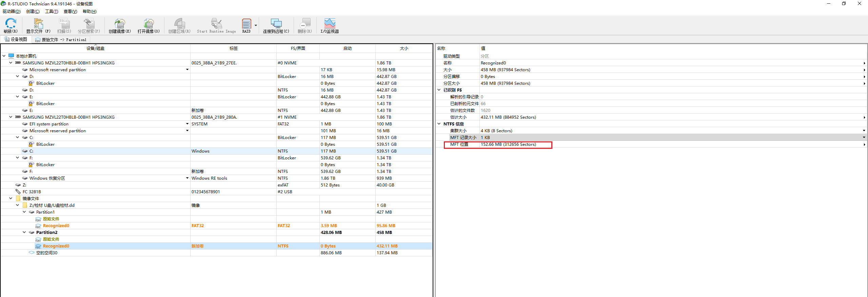
Task: Open 创建(C) menu
Action: (x=33, y=12)
